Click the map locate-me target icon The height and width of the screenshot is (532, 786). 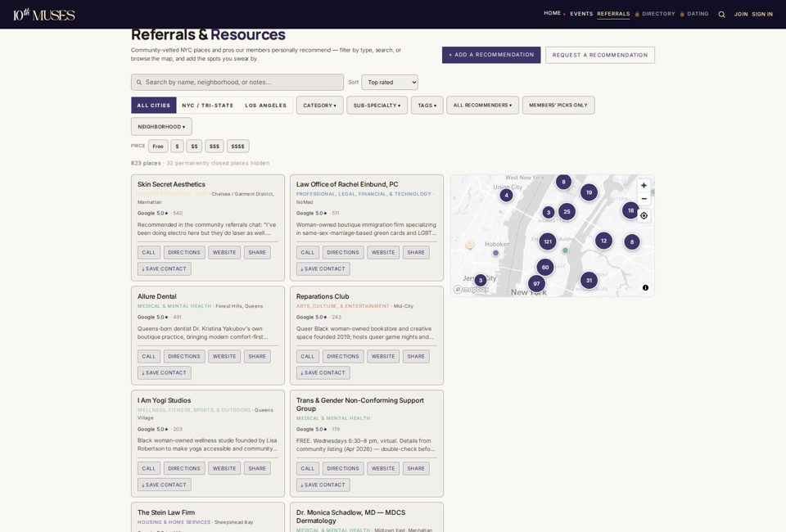644,216
